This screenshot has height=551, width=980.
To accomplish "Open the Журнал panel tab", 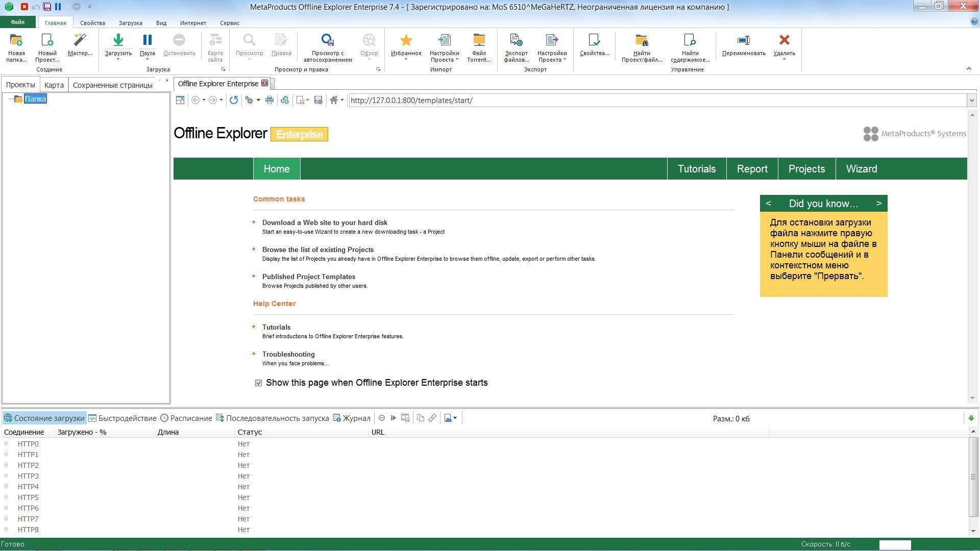I will pyautogui.click(x=352, y=418).
